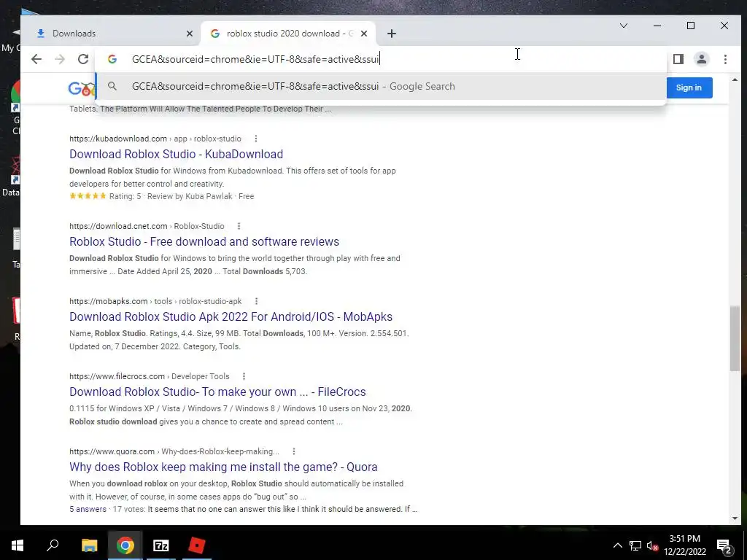Show hidden system tray icons

617,545
